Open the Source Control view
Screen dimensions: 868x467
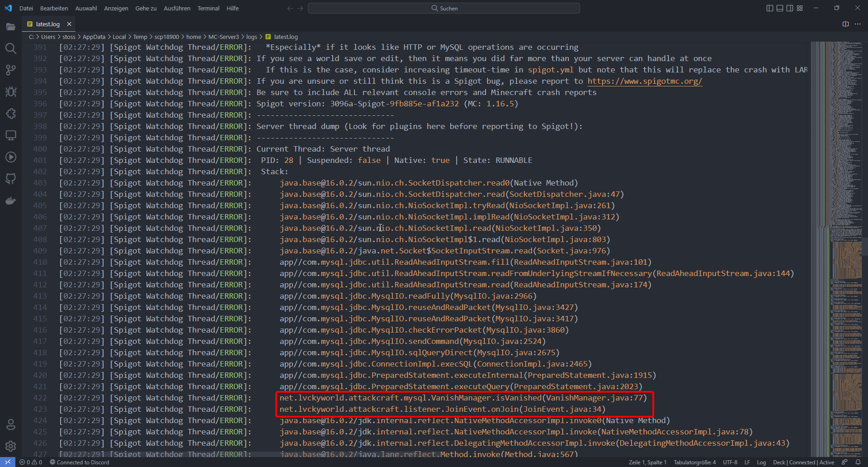click(x=11, y=70)
